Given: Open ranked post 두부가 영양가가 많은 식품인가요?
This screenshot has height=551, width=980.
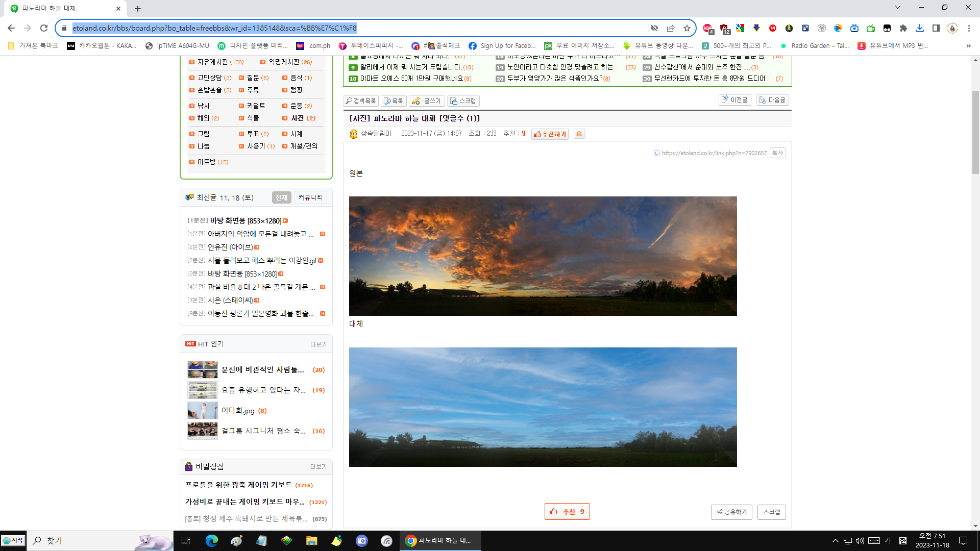Looking at the screenshot, I should coord(555,79).
